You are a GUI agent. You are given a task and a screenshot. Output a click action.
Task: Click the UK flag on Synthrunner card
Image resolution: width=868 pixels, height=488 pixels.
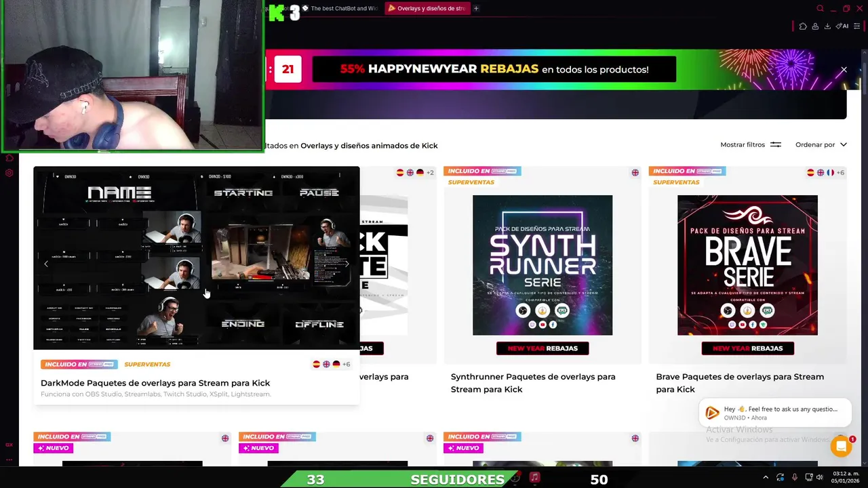635,173
